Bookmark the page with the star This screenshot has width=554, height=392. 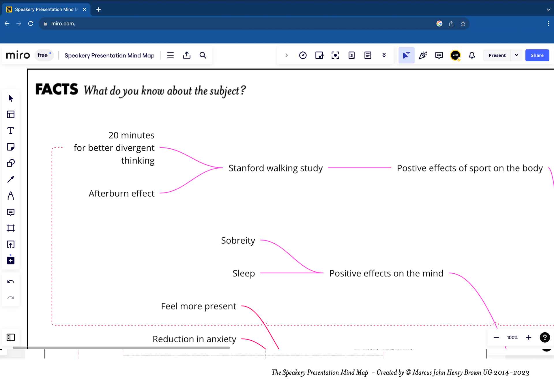(x=463, y=24)
